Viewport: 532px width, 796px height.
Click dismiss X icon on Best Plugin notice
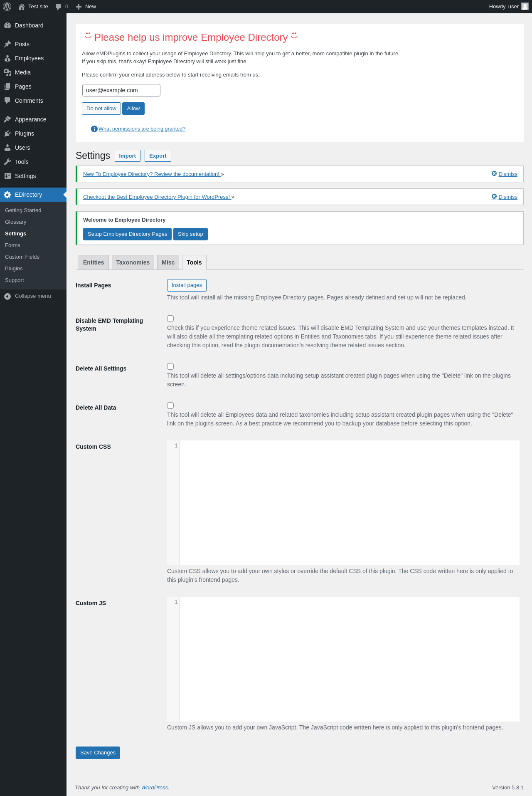494,197
